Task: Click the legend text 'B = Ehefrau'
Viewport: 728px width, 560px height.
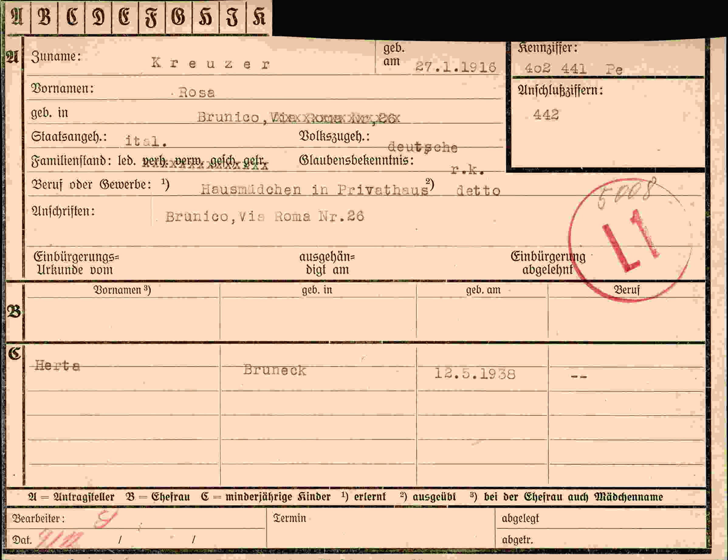Action: click(158, 497)
